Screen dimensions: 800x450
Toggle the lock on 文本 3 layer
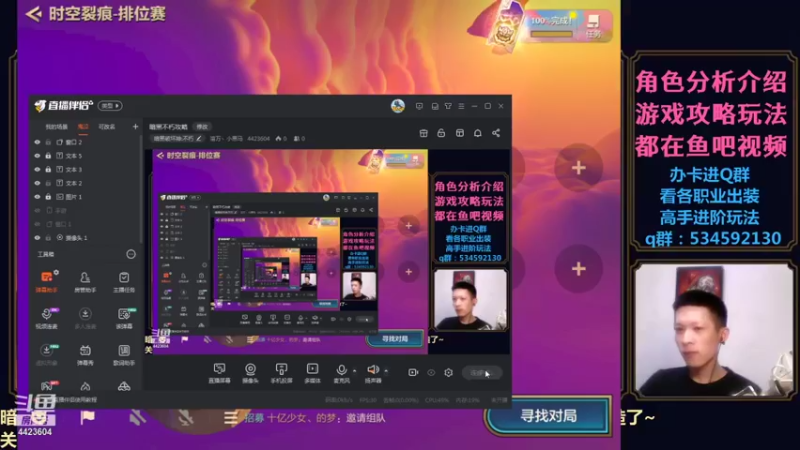pyautogui.click(x=48, y=169)
